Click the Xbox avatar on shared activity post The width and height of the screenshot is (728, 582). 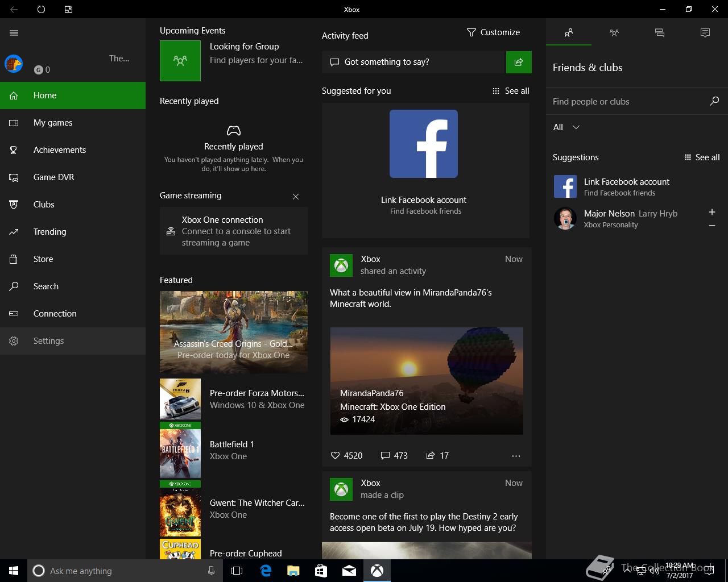point(341,265)
